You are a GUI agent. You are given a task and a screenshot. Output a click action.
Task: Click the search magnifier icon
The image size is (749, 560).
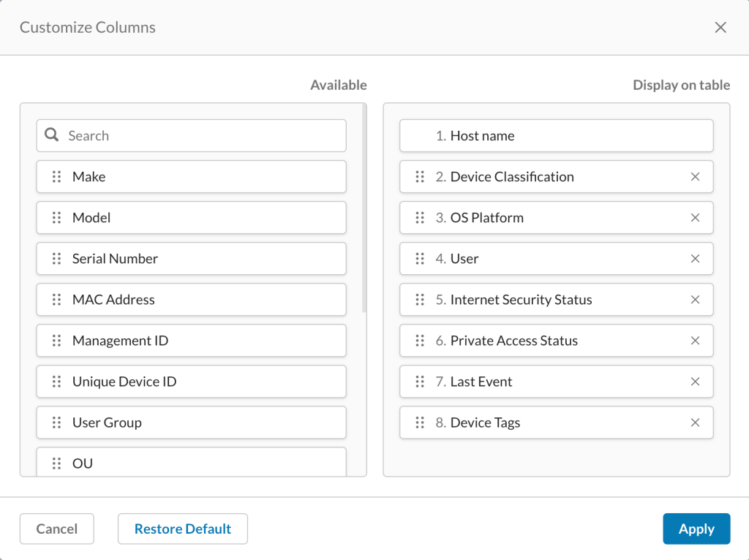click(x=52, y=135)
